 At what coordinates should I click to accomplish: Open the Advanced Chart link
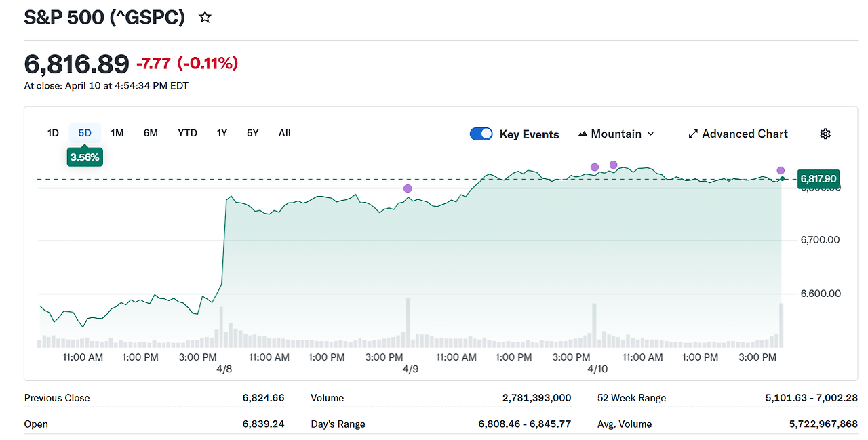738,134
